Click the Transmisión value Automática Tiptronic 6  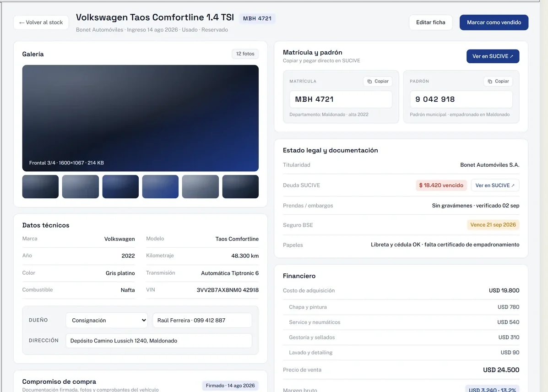(x=230, y=273)
